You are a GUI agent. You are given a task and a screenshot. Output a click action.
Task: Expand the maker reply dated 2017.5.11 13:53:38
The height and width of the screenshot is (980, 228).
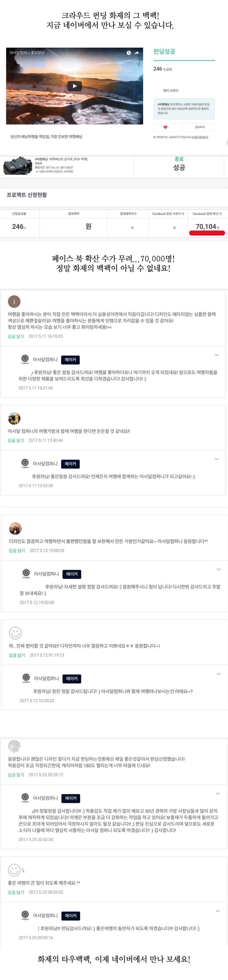coord(217,459)
